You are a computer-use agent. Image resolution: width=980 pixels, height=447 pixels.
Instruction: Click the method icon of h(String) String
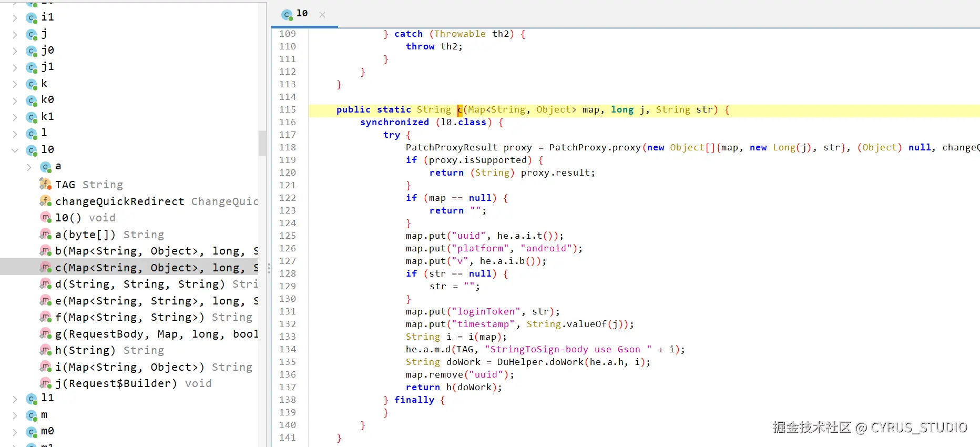click(45, 350)
